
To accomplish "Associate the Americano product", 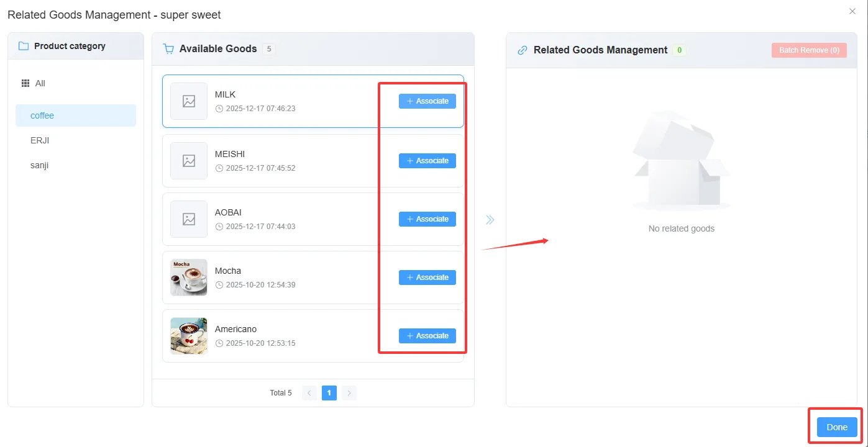I will click(x=427, y=336).
